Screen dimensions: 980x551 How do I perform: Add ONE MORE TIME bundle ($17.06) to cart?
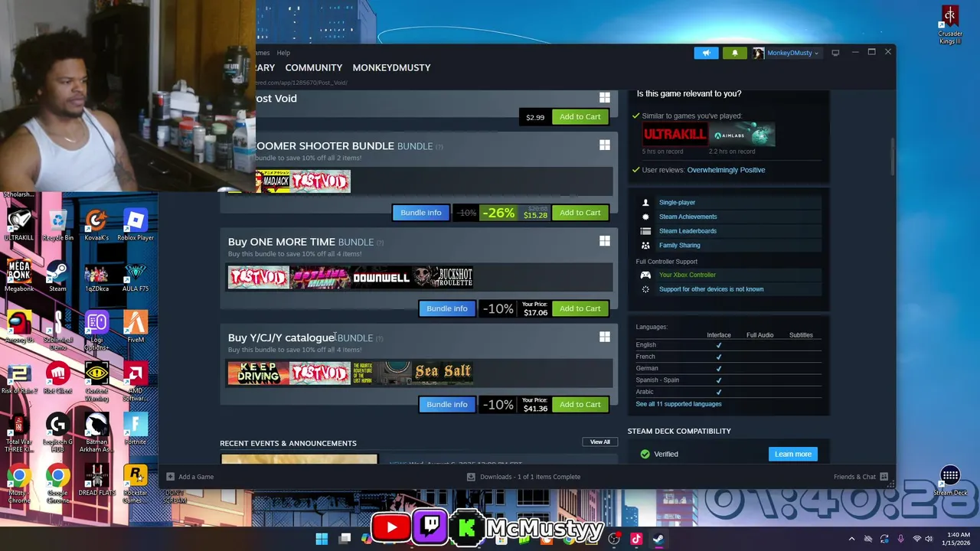[580, 308]
